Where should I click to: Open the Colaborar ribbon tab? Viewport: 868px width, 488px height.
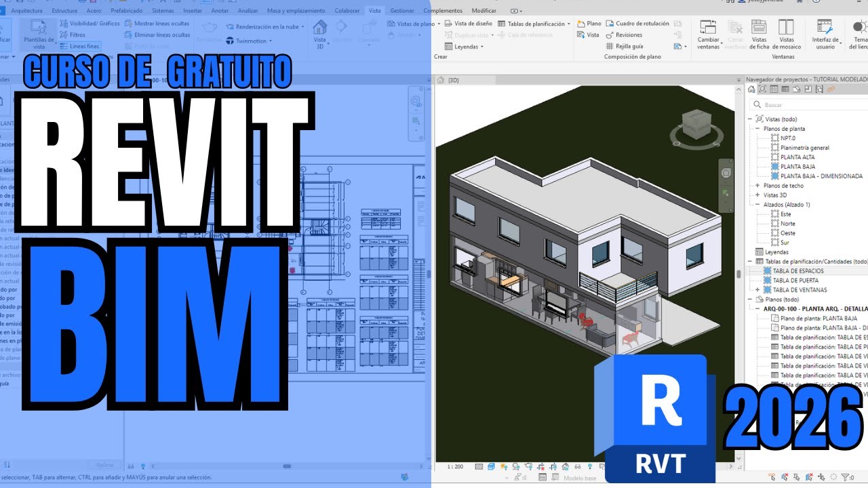347,11
